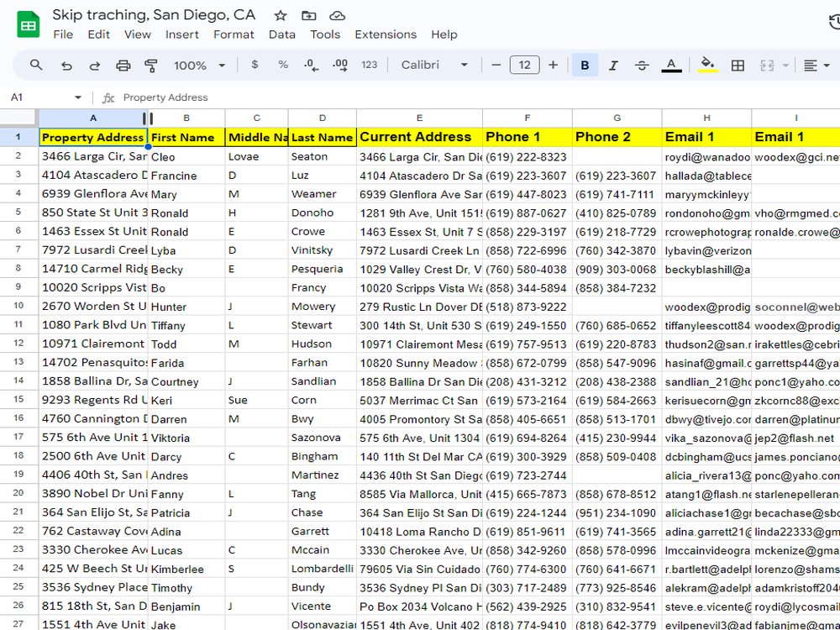Select the Paint format tool
Viewport: 840px width, 630px height.
(x=151, y=65)
